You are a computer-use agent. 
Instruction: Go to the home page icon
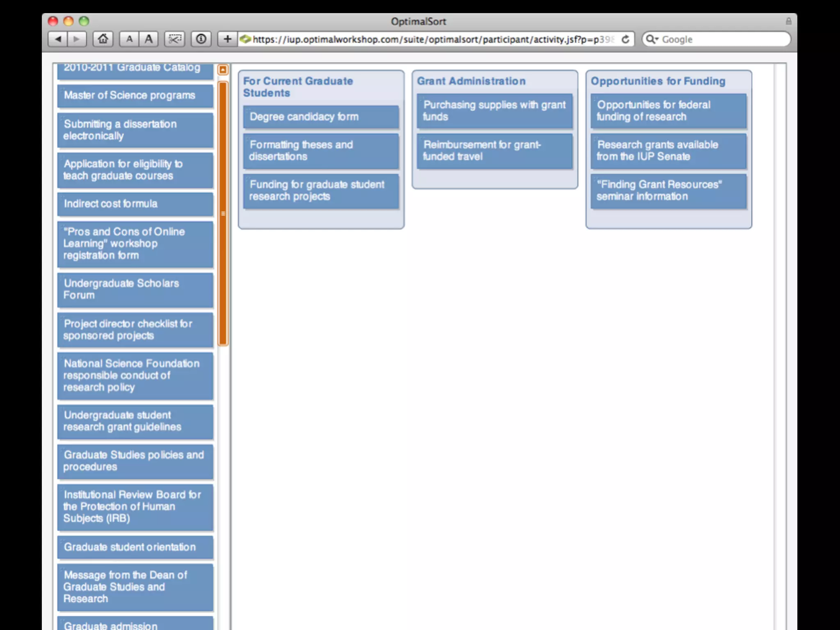coord(103,39)
